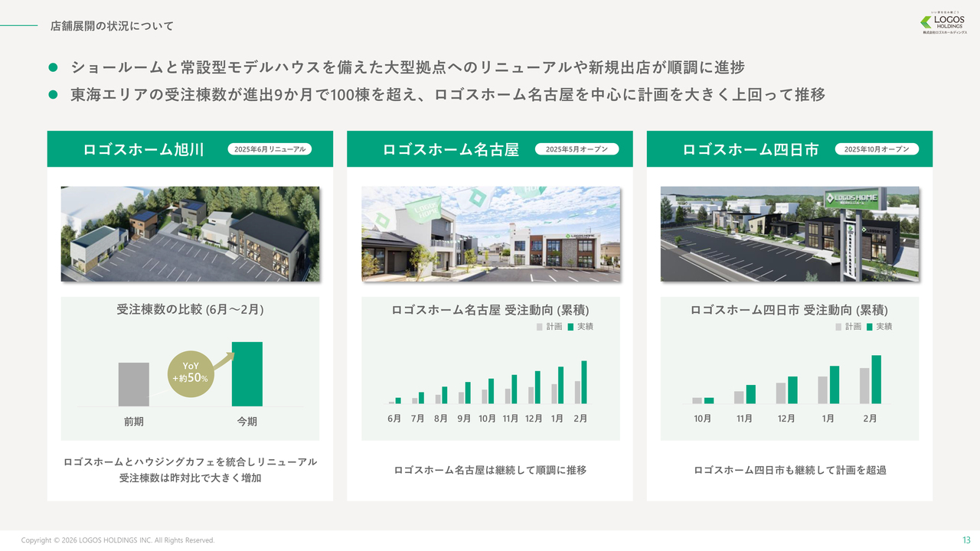
Task: Click the green bullet before 東海エリア sentence
Action: (x=54, y=96)
